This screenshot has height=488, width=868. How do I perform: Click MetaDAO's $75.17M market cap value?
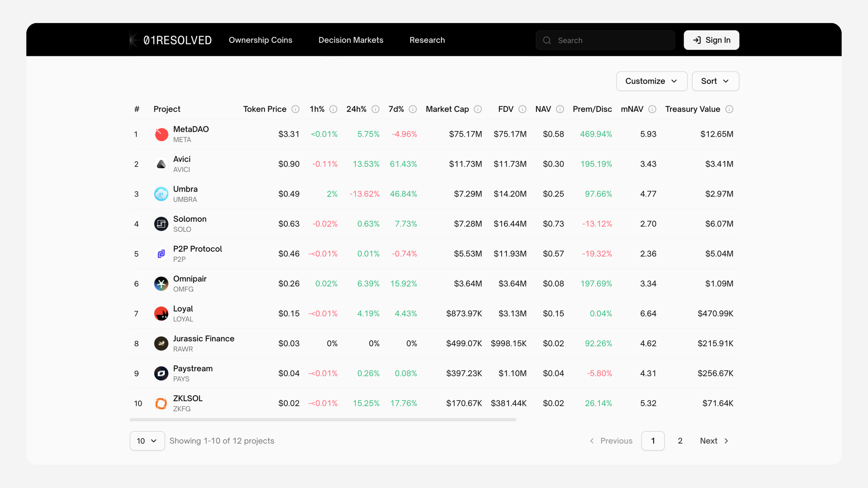click(465, 134)
